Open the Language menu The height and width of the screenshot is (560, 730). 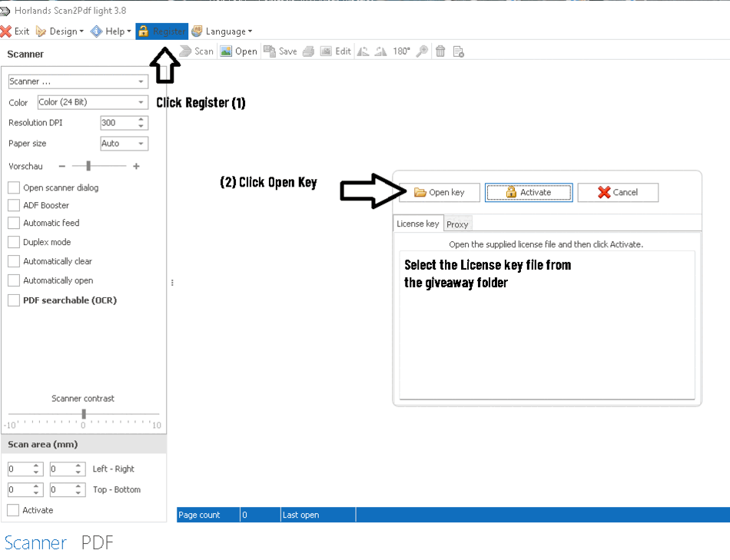(x=221, y=31)
